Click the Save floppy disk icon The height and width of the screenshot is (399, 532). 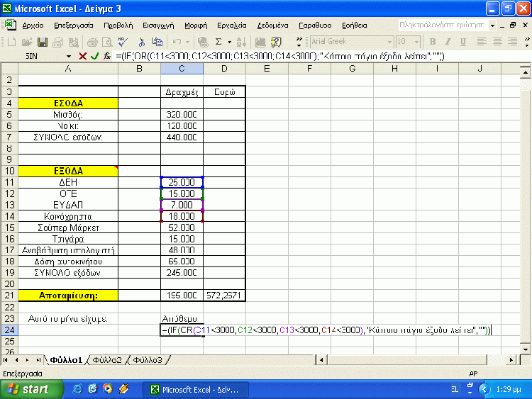(43, 42)
